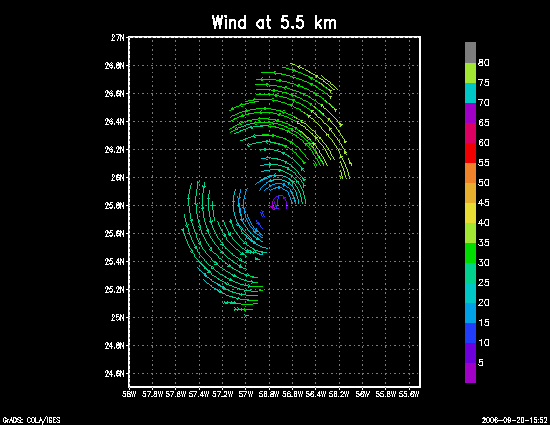Pick the yellow band between 40 and 45
The height and width of the screenshot is (425, 550).
(470, 213)
